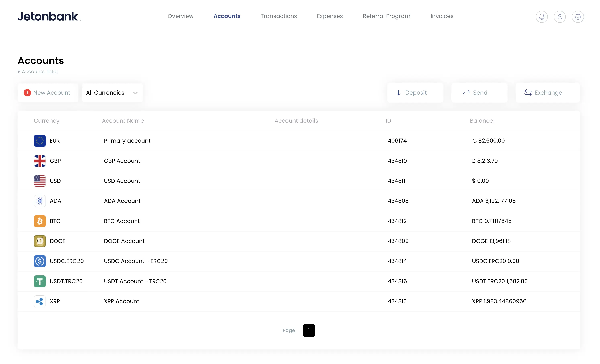The width and height of the screenshot is (600, 364).
Task: Click the 9 Accounts Total text
Action: tap(38, 71)
